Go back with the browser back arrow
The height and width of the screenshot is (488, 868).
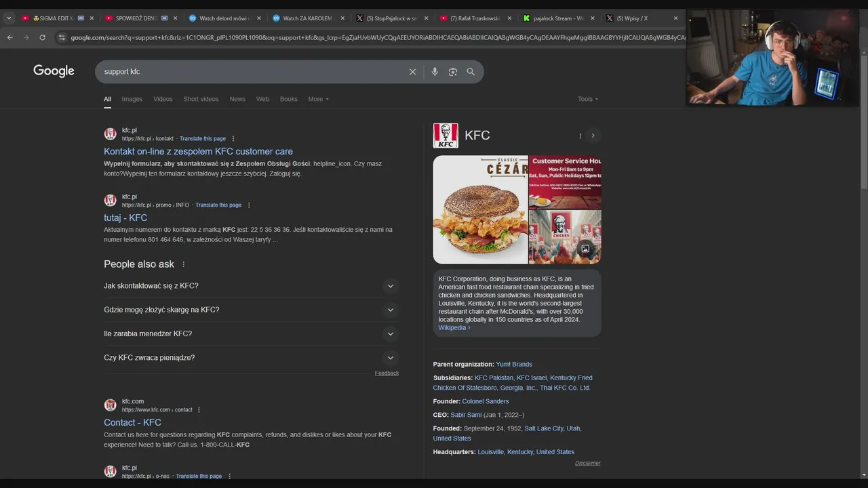click(x=9, y=37)
